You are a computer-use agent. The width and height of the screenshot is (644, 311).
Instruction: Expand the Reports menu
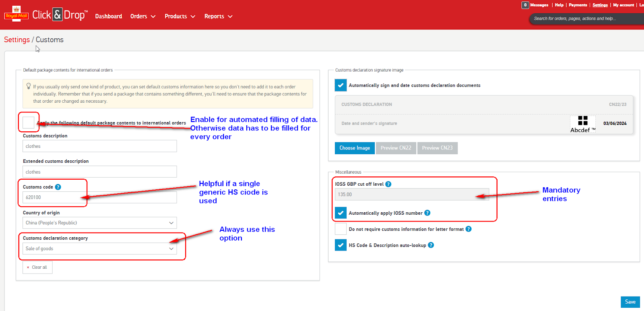click(x=219, y=17)
